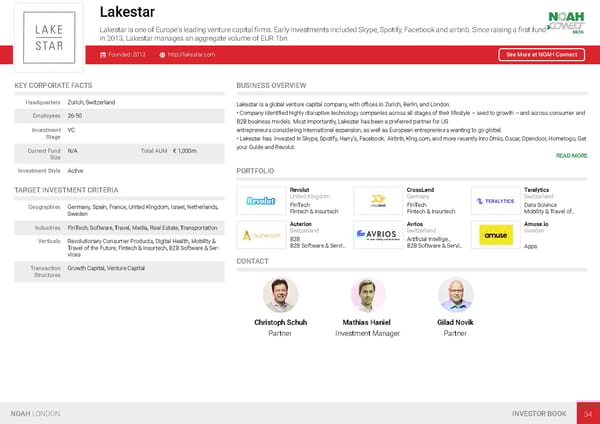Click the Business Overview section heading

[x=277, y=86]
